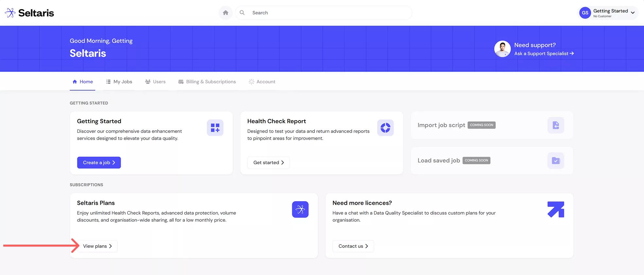The height and width of the screenshot is (275, 644).
Task: Click the GETTING STARTED section label
Action: 89,103
